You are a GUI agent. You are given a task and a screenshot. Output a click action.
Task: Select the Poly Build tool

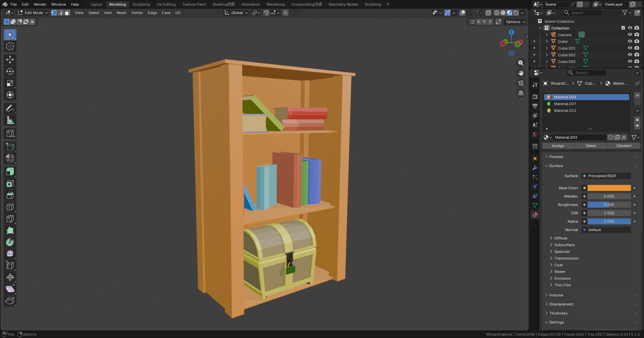pos(10,230)
